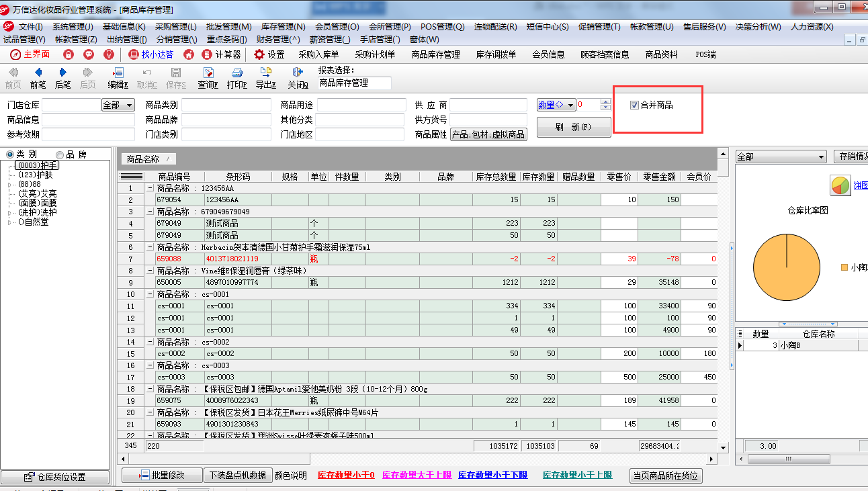Screen dimensions: 868x491
Task: Open the 财务管理 menu
Action: click(x=278, y=40)
